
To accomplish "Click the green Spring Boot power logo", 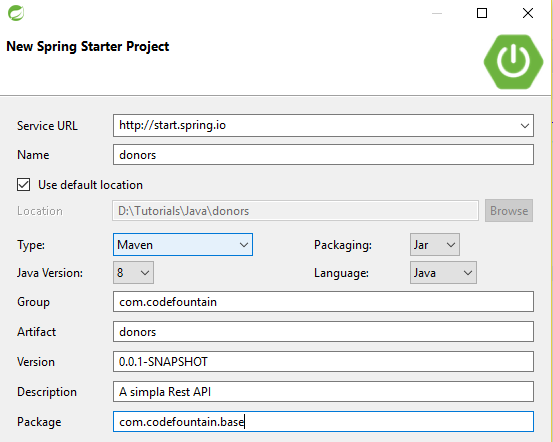I will point(513,62).
